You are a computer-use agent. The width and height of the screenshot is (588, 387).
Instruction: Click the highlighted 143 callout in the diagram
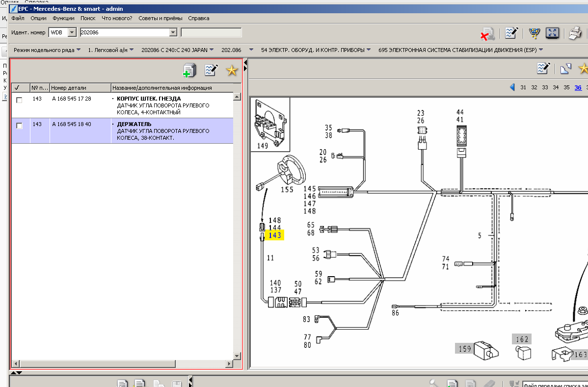pyautogui.click(x=274, y=235)
